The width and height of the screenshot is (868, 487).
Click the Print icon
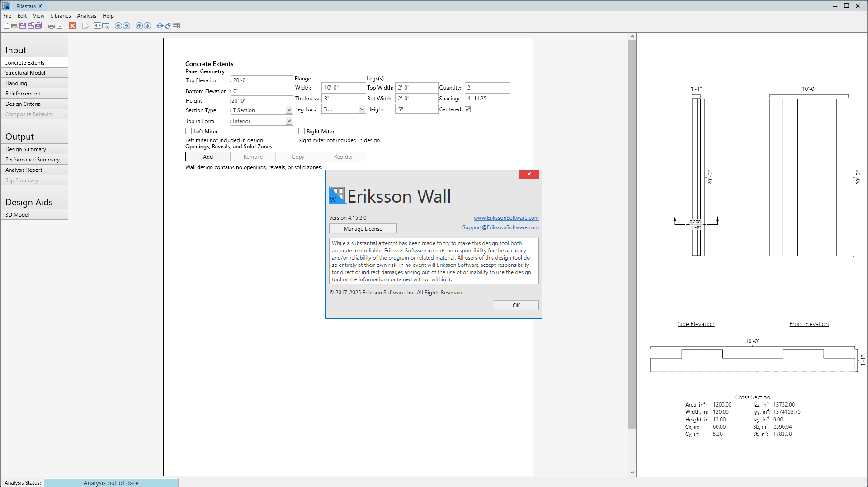coord(52,26)
